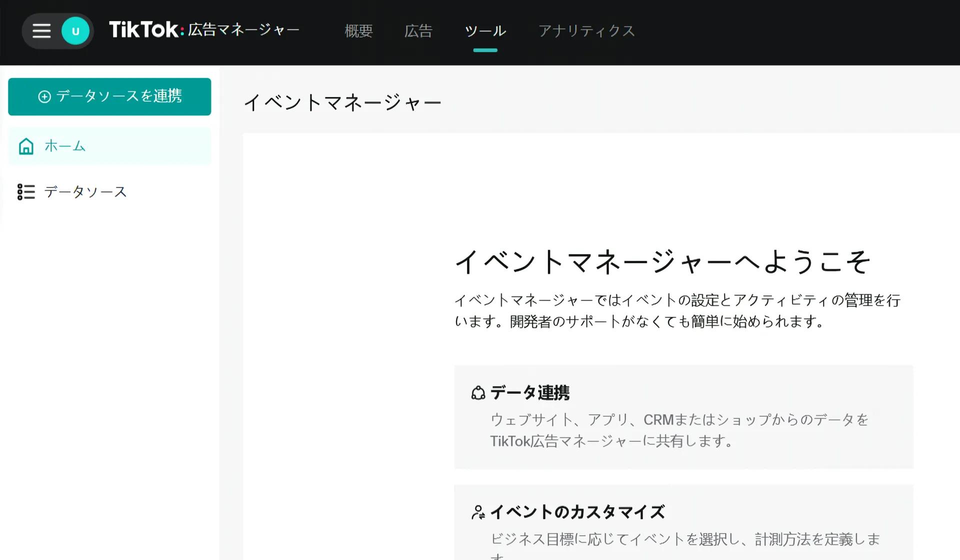
Task: Open the 概要 tab
Action: (x=358, y=31)
